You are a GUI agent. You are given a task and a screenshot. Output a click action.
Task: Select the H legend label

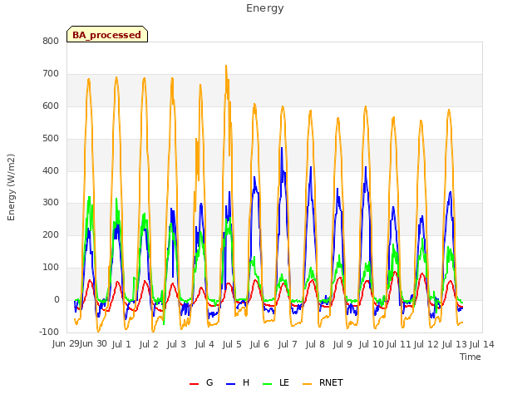pos(246,382)
